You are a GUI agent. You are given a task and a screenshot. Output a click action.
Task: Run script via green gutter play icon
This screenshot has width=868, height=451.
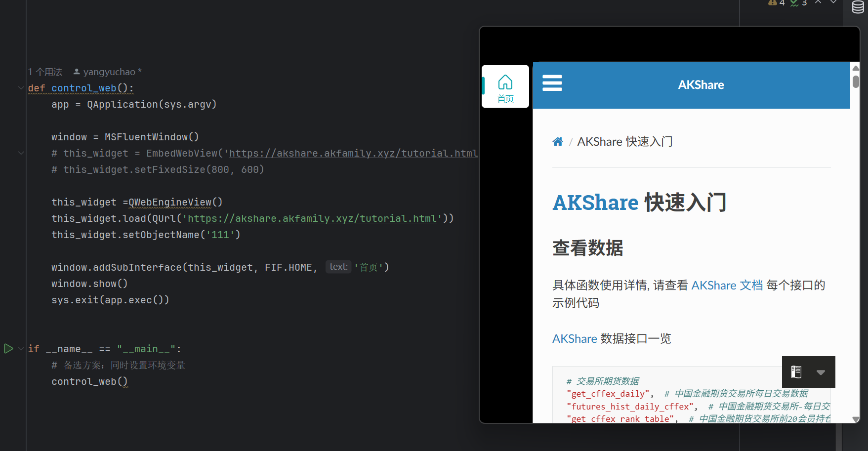8,349
